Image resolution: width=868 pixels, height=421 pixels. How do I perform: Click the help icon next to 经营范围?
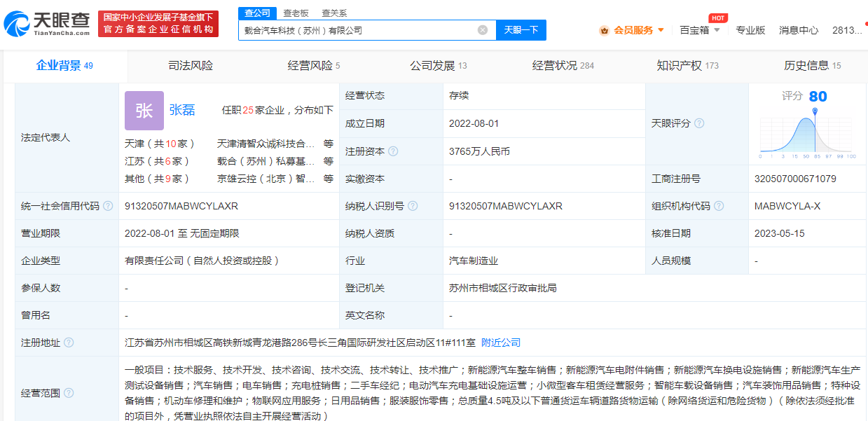coord(69,393)
